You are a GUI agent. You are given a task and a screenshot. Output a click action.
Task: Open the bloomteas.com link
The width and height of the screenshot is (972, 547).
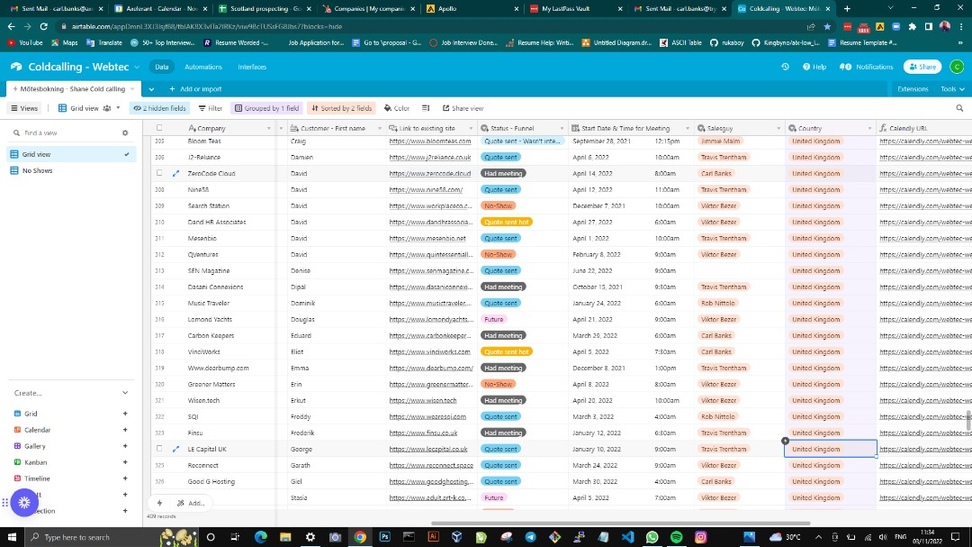pos(430,141)
